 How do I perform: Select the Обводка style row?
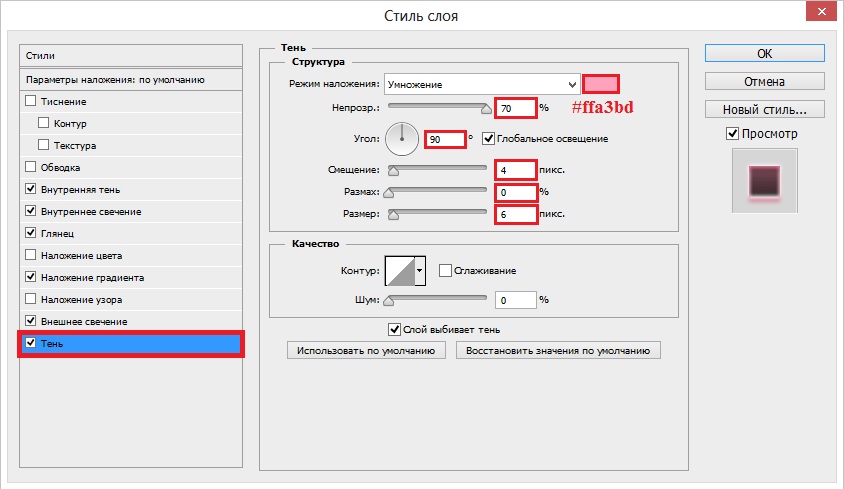[x=131, y=167]
